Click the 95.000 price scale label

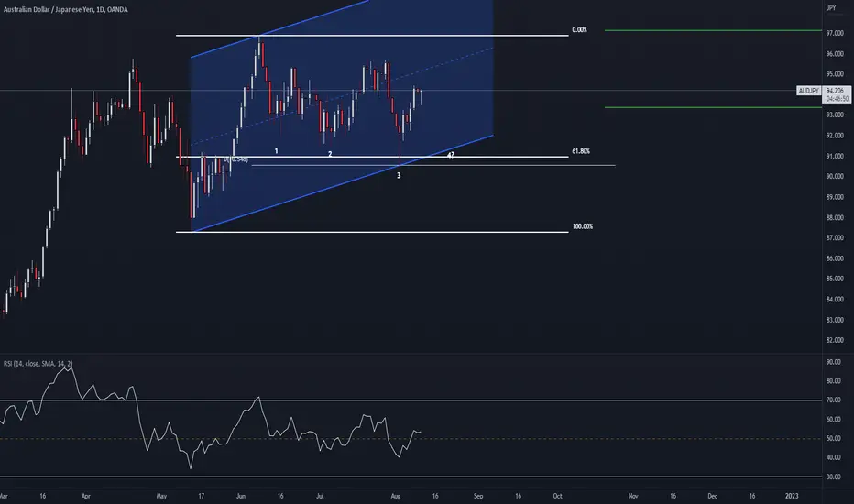click(835, 74)
